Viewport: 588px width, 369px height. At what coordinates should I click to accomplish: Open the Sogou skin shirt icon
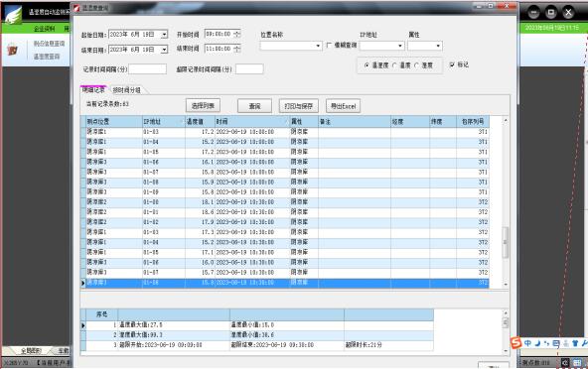click(575, 343)
